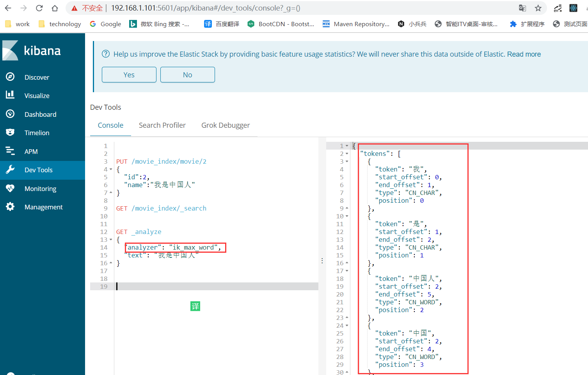Open the Bing search bookmark
Image resolution: width=588 pixels, height=375 pixels.
[x=159, y=24]
